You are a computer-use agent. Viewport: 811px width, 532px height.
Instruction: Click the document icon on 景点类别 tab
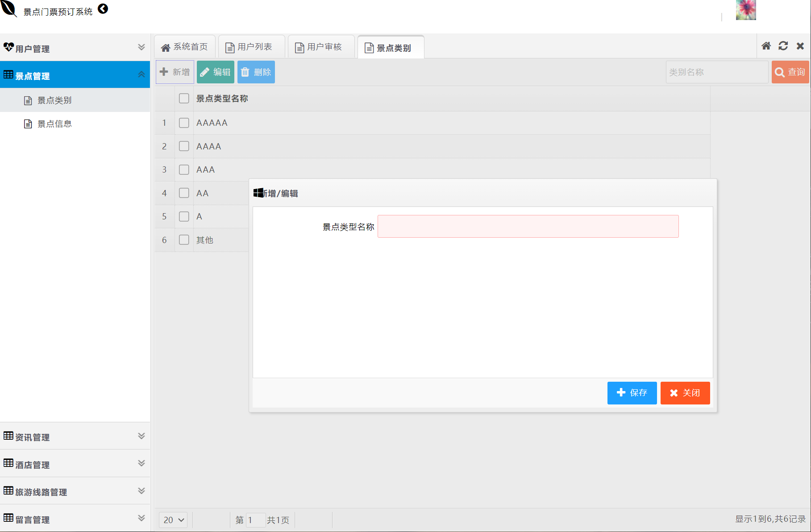[369, 48]
